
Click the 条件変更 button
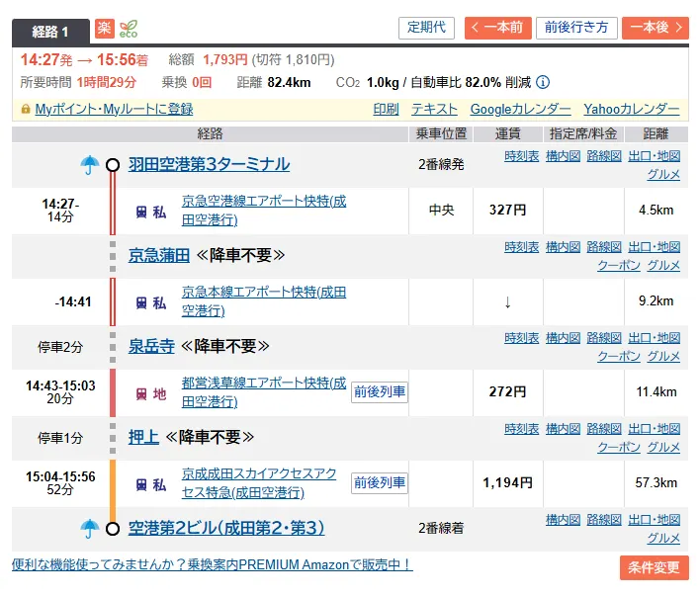tap(654, 567)
